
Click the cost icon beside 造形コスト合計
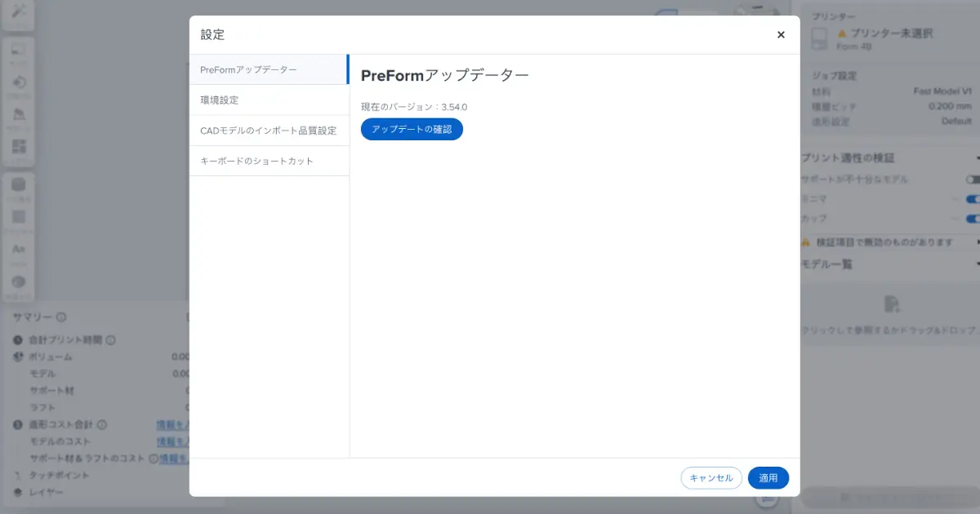pos(18,425)
